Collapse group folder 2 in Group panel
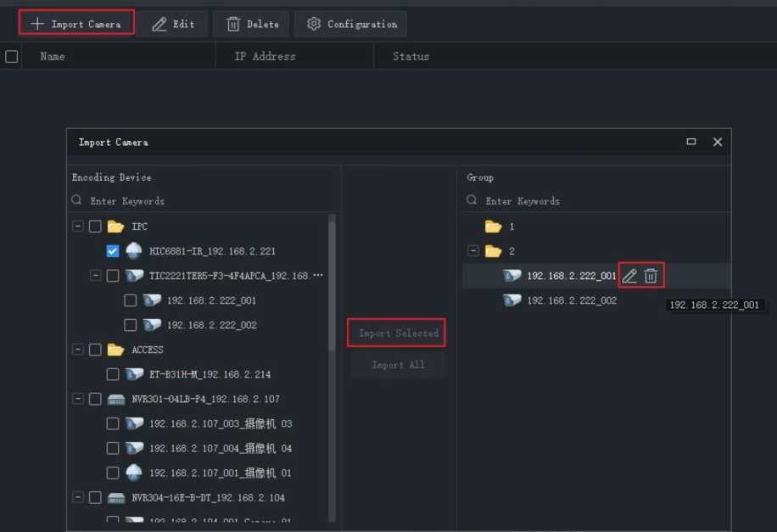This screenshot has width=777, height=532. click(x=473, y=251)
